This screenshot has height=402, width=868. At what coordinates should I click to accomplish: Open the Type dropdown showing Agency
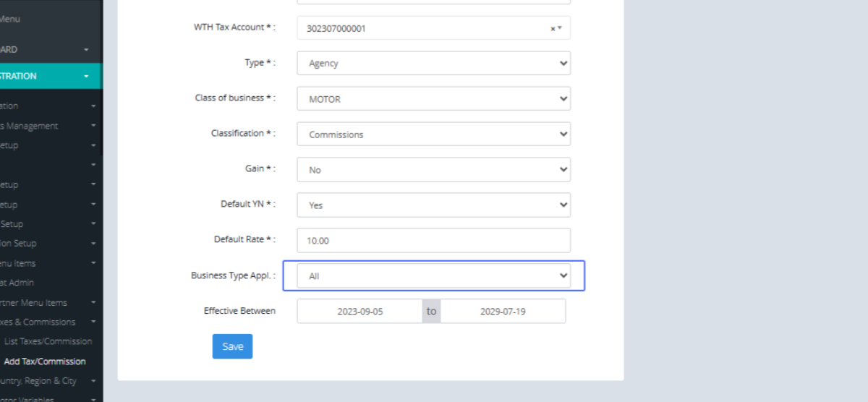433,63
